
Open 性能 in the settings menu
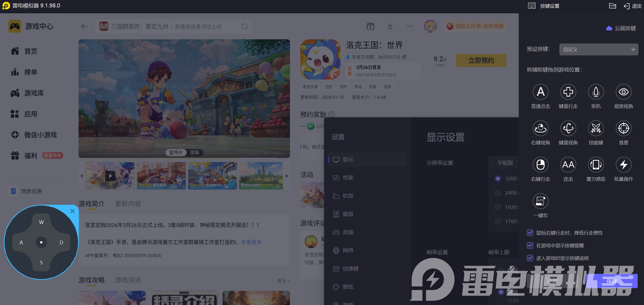point(348,178)
